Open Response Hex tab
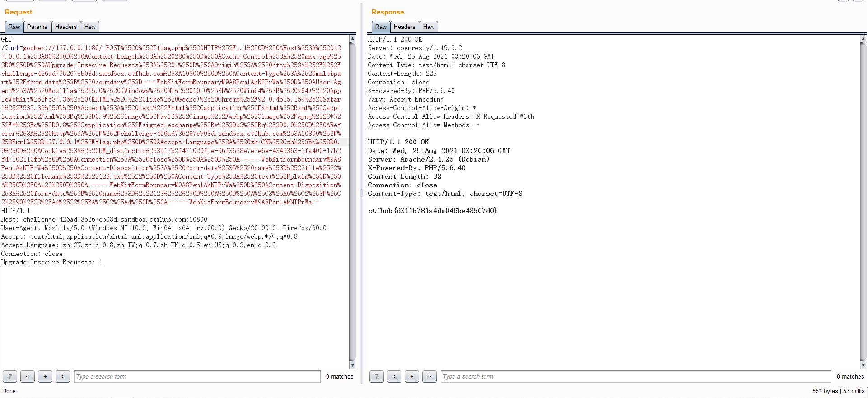This screenshot has width=868, height=398. click(x=429, y=27)
